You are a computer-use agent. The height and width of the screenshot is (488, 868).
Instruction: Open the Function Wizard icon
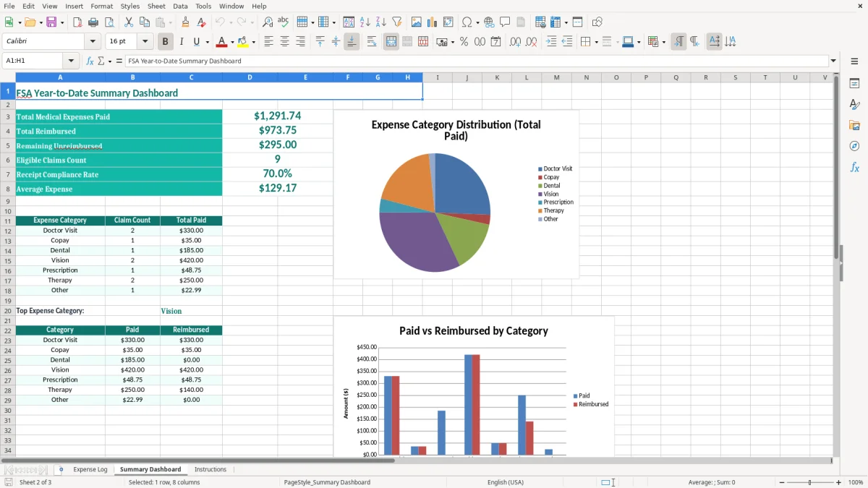pyautogui.click(x=90, y=61)
